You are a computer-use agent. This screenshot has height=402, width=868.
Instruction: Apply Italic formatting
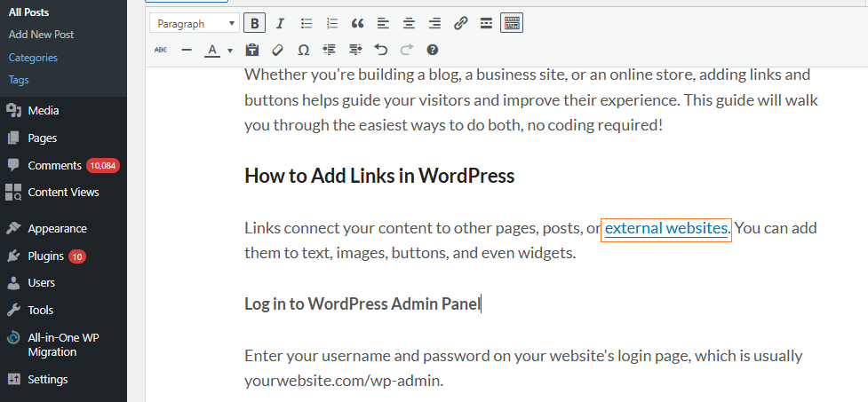point(280,23)
